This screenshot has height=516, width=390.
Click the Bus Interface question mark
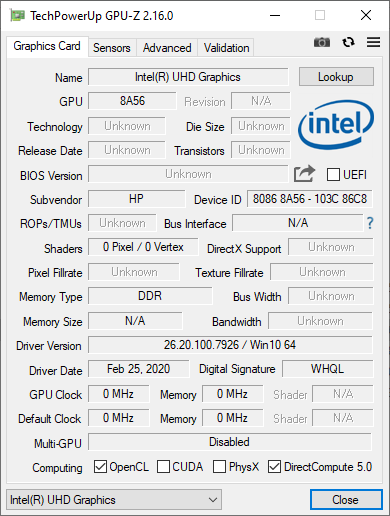point(370,223)
